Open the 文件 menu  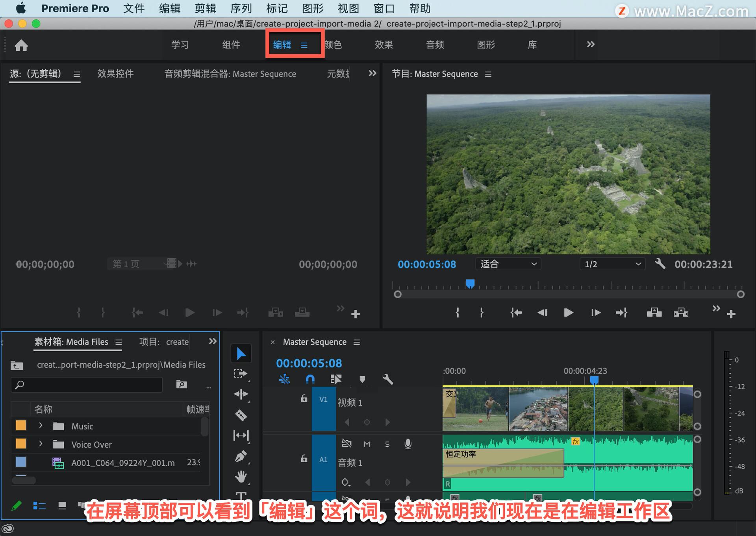(x=134, y=8)
